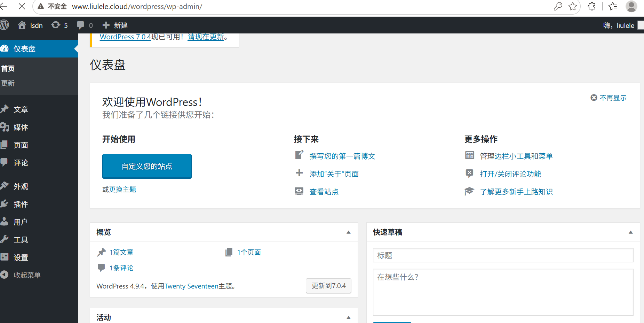Click the edit icon beside 撰写您的第一篇博文
The width and height of the screenshot is (644, 323).
(299, 155)
